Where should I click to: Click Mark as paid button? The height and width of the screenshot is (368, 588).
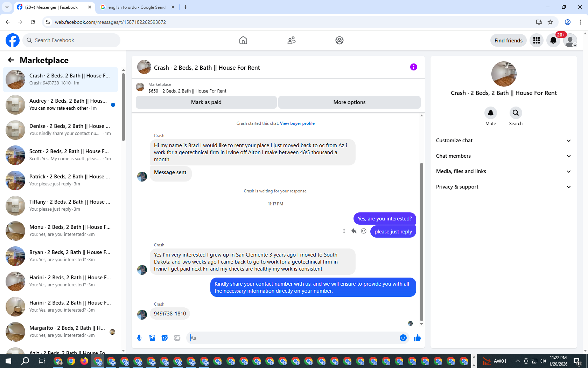(x=206, y=102)
